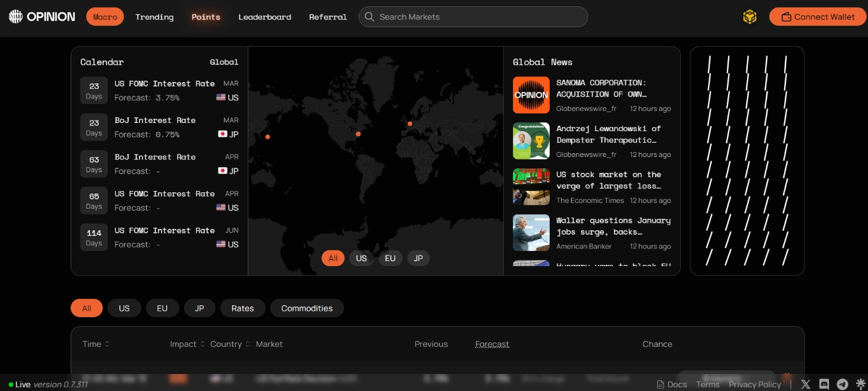Screen dimensions: 868x391
Task: Open the Telegram icon in footer
Action: [842, 384]
